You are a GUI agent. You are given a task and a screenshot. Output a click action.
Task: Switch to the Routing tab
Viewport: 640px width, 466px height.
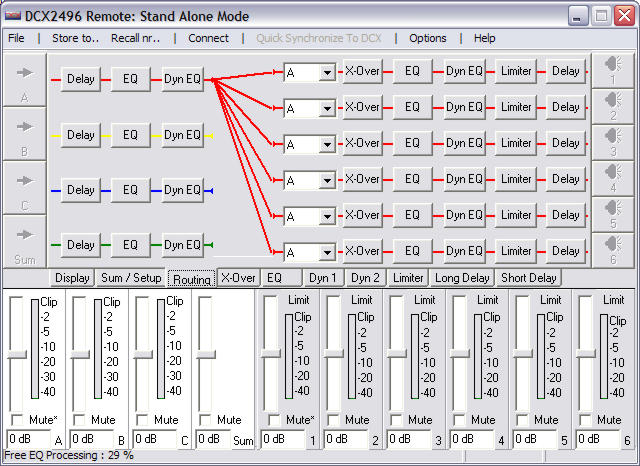click(191, 279)
